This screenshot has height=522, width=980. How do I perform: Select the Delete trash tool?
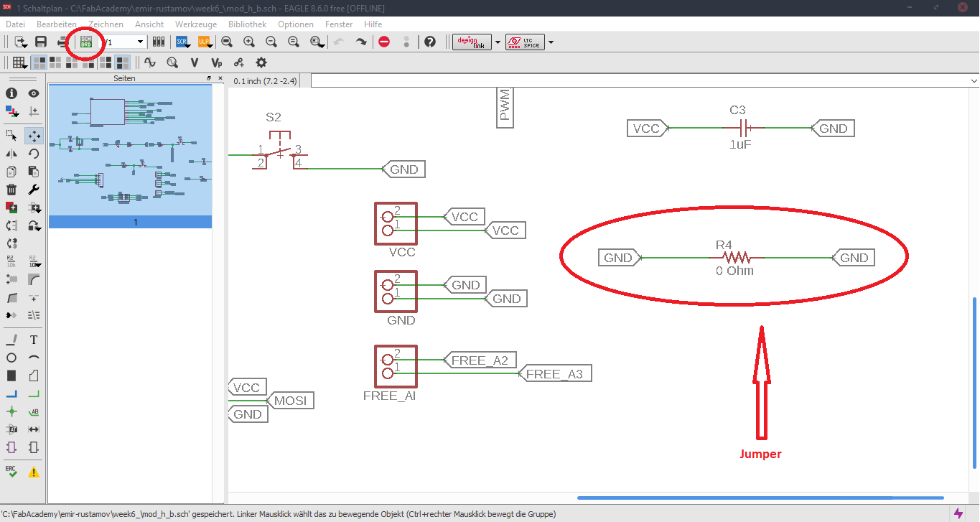click(11, 190)
